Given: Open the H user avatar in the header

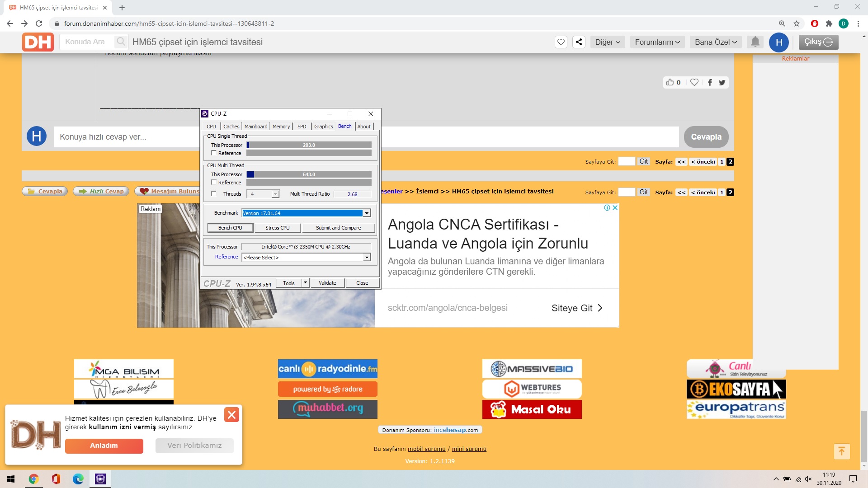Looking at the screenshot, I should (779, 42).
